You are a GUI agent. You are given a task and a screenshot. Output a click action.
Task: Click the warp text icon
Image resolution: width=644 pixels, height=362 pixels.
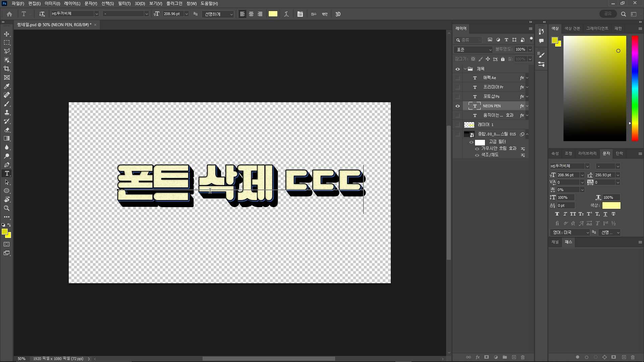coord(286,14)
